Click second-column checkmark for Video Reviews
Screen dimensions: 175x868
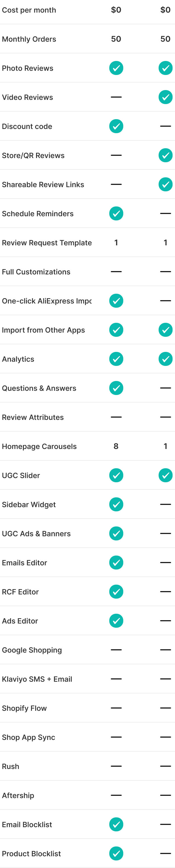pyautogui.click(x=165, y=97)
